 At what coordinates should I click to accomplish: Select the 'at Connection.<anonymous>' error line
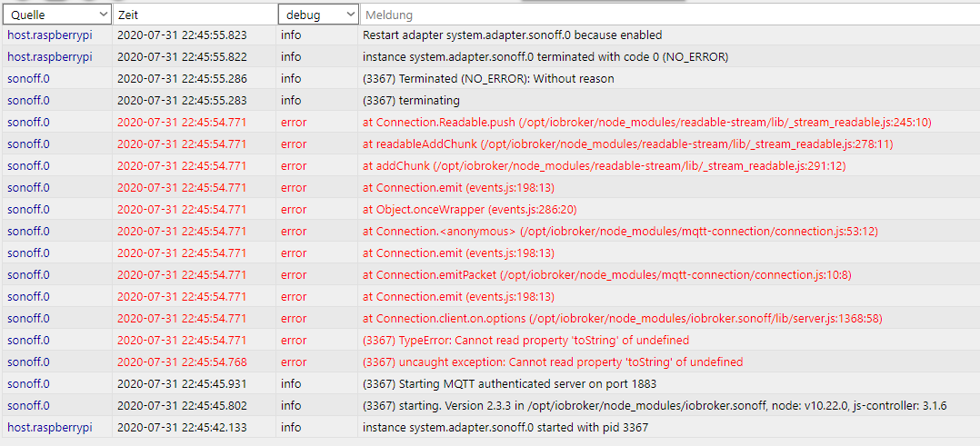click(620, 231)
